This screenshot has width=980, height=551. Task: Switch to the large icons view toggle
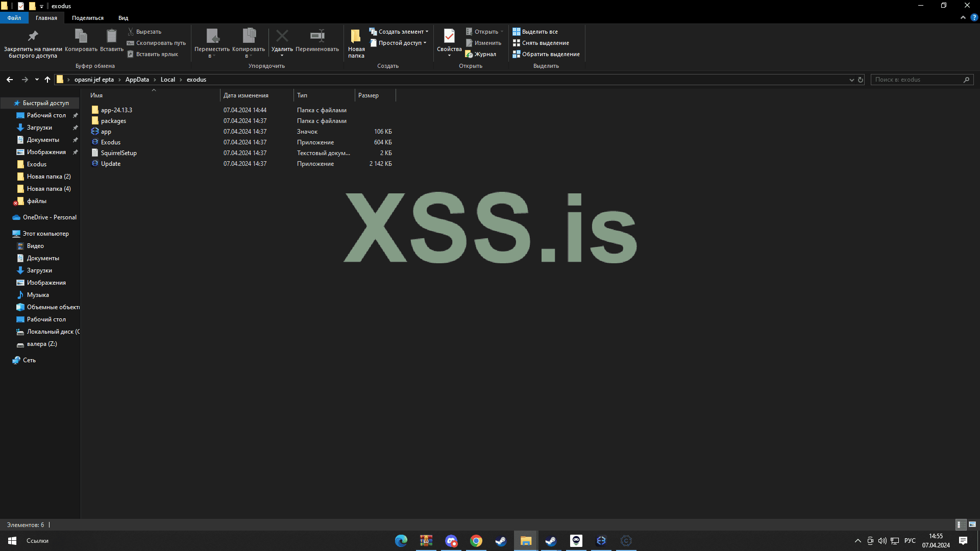972,524
